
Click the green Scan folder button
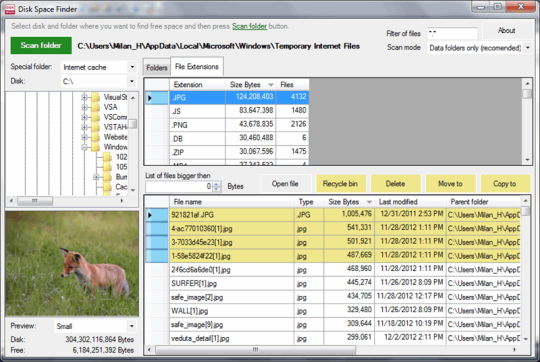(41, 45)
